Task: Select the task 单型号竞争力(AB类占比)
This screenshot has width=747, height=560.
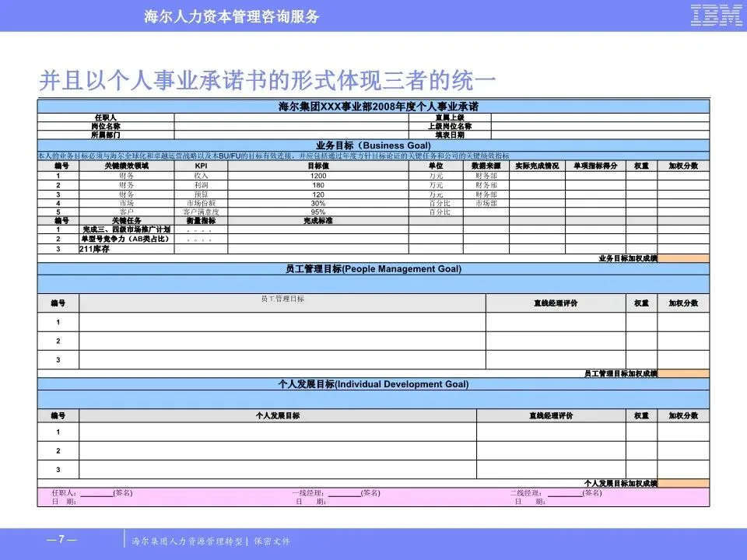Action: click(125, 239)
